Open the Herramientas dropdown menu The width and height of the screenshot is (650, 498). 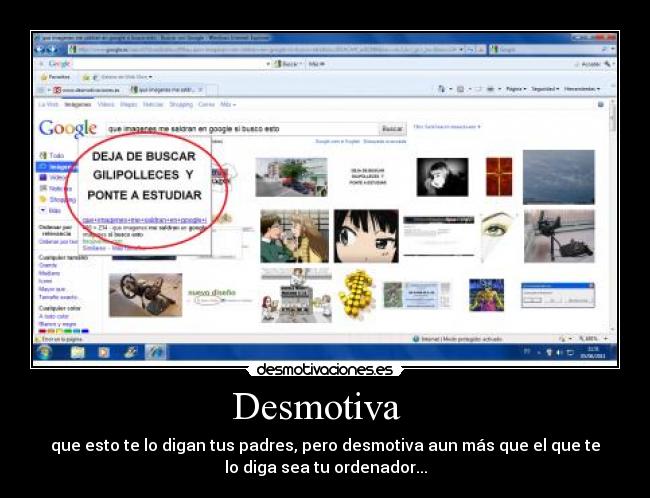pos(582,89)
